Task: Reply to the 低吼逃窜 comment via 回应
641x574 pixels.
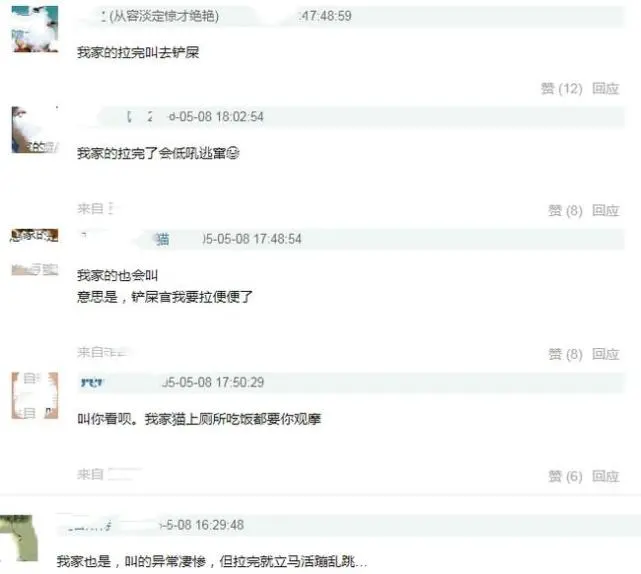Action: [606, 211]
